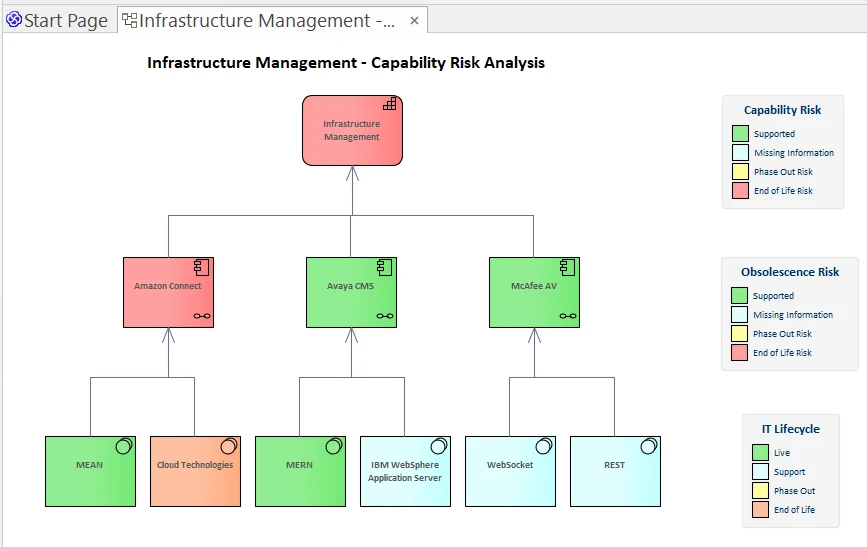Select the MEAN technology element
Screen dimensions: 867x547
point(90,471)
